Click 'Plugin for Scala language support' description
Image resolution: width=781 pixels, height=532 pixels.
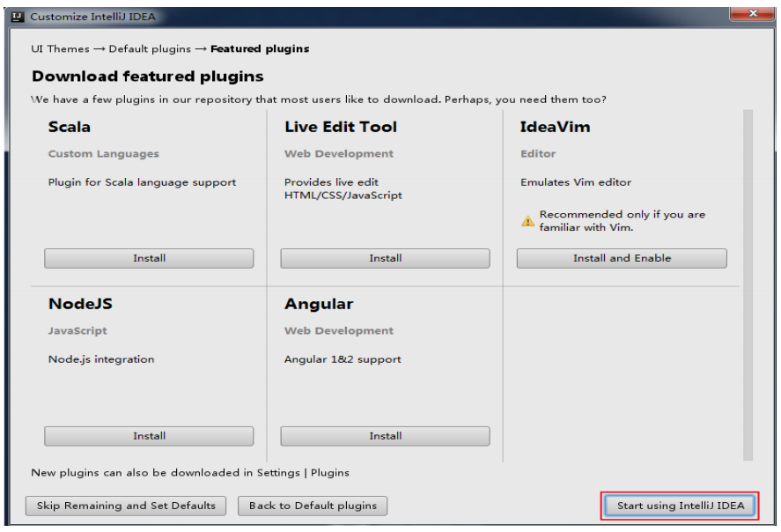[x=142, y=182]
